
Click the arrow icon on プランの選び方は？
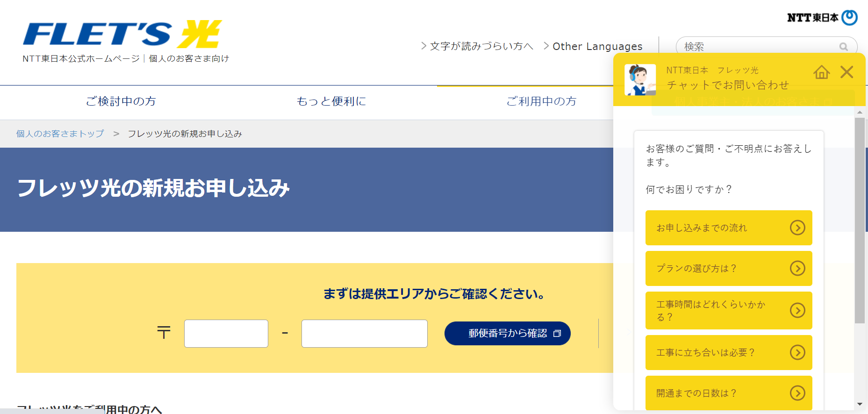tap(797, 268)
